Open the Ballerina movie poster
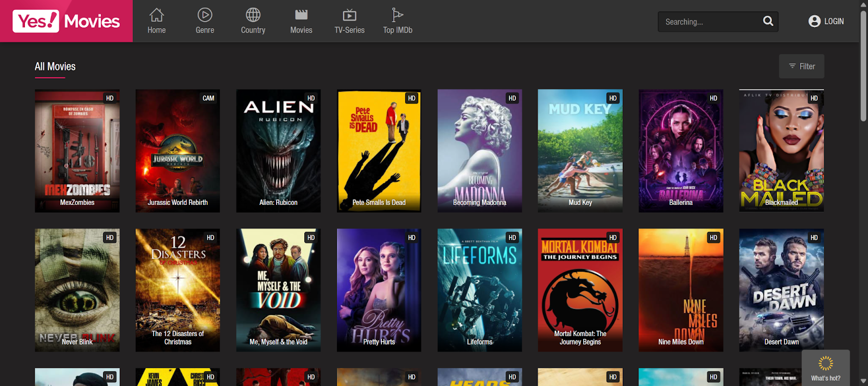Image resolution: width=868 pixels, height=386 pixels. [x=681, y=151]
